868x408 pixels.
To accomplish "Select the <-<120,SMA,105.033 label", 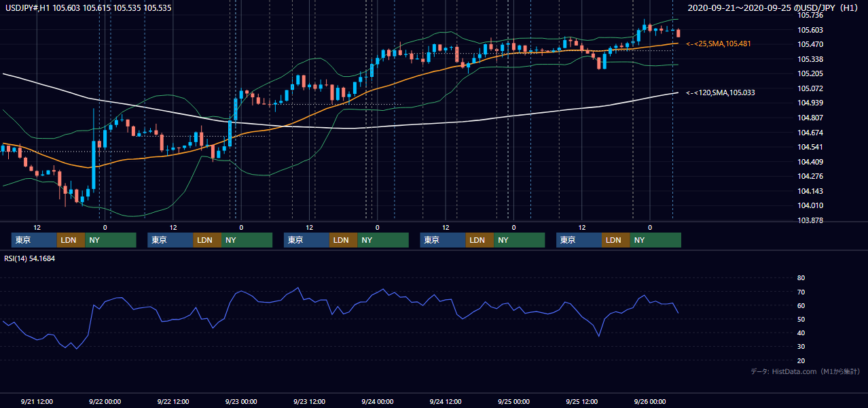I will [x=720, y=92].
